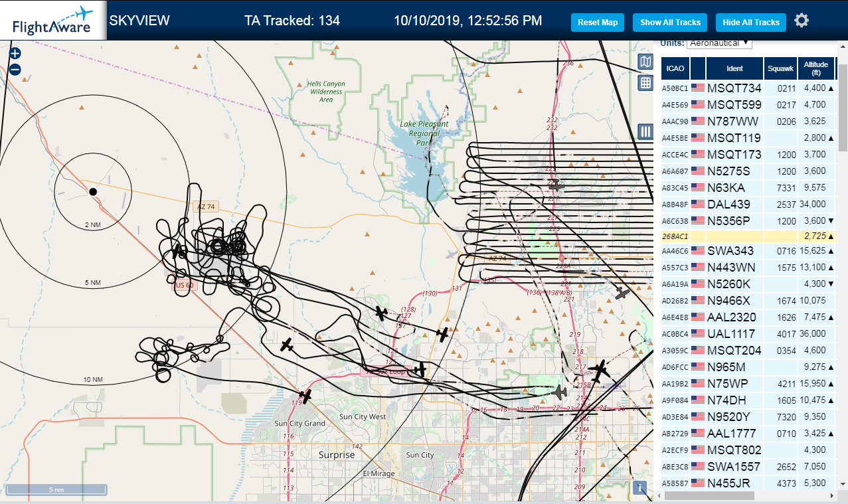Viewport: 848px width, 504px height.
Task: Click the US flag next to UAL1117
Action: (697, 333)
